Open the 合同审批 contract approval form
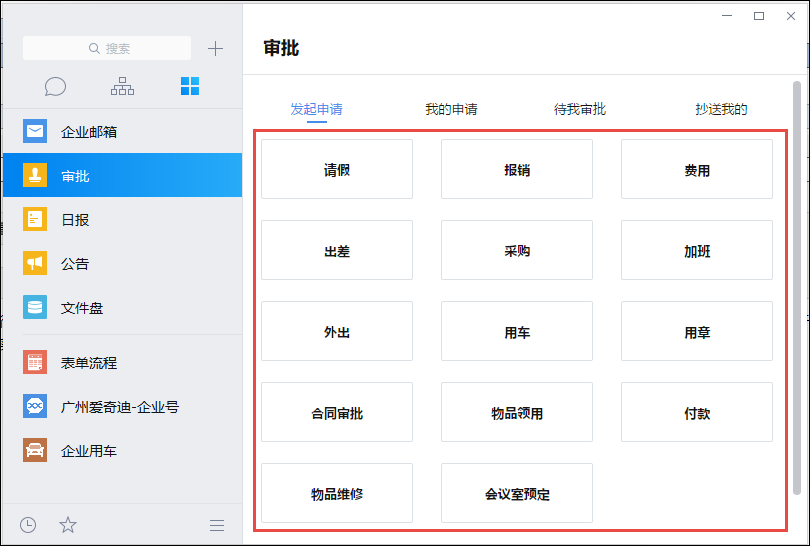Screen dimensions: 810x546 pos(337,412)
